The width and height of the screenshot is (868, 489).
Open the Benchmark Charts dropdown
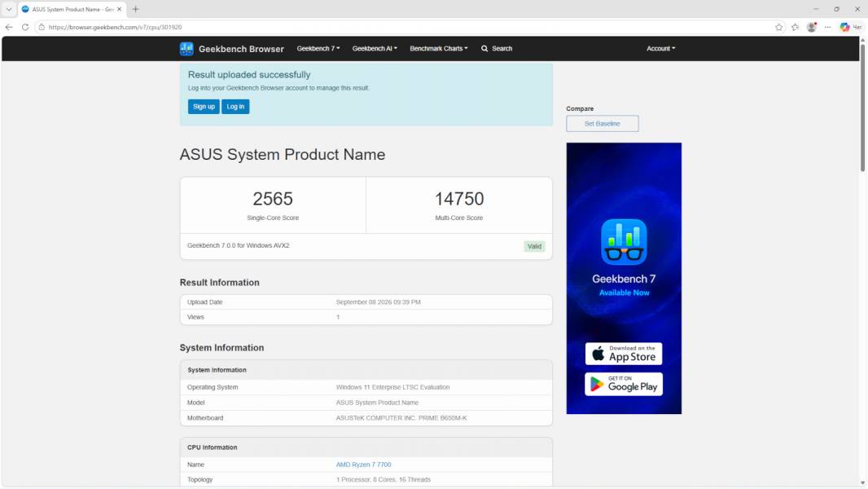[438, 49]
